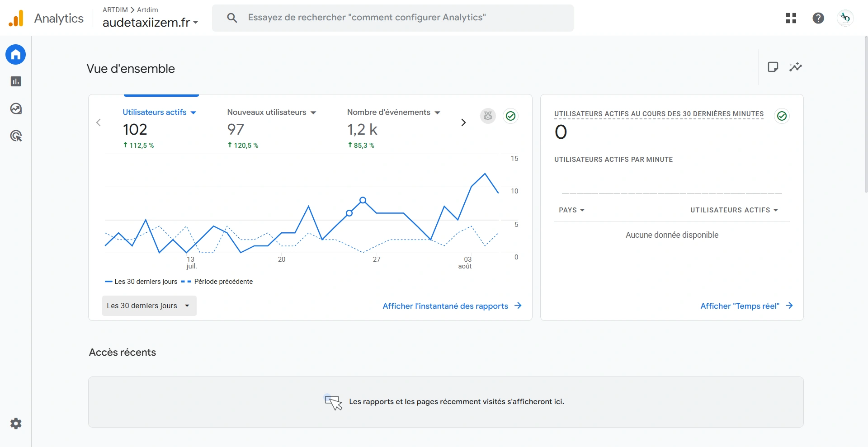Click the medal badge icon on overview card
Screen dimensions: 868x447
(488, 116)
